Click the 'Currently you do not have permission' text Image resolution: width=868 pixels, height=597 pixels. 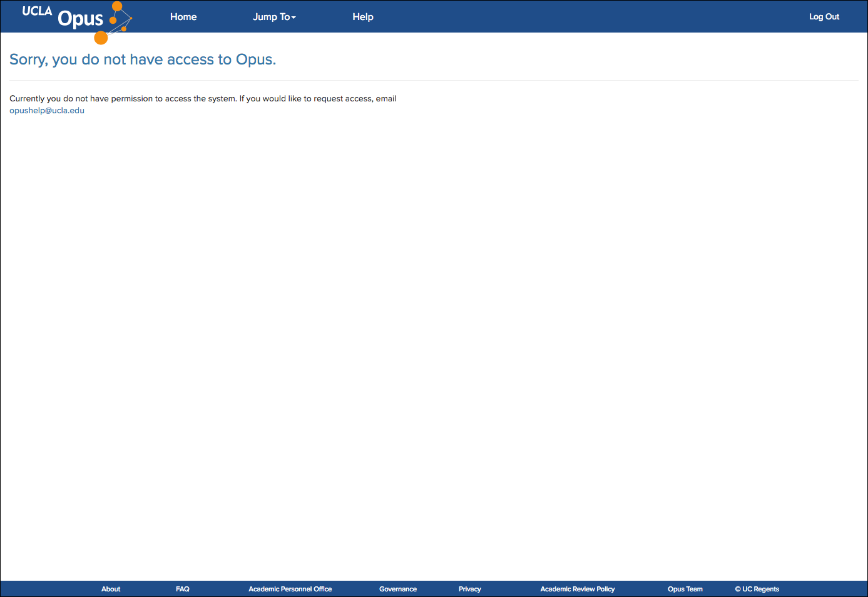point(203,99)
